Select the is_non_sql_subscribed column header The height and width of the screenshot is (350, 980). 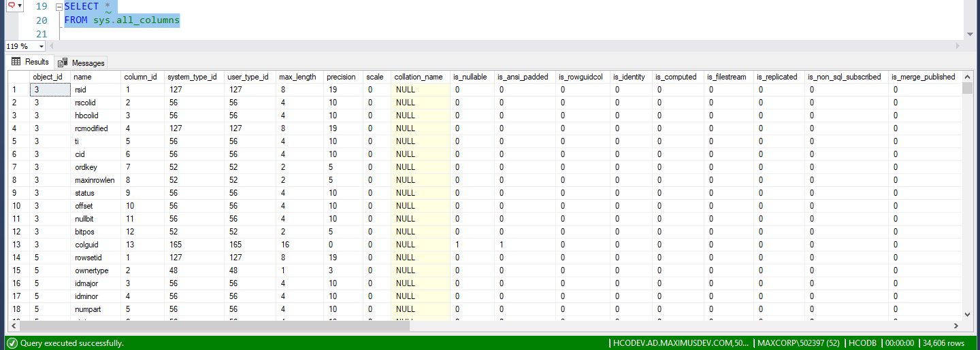coord(846,77)
